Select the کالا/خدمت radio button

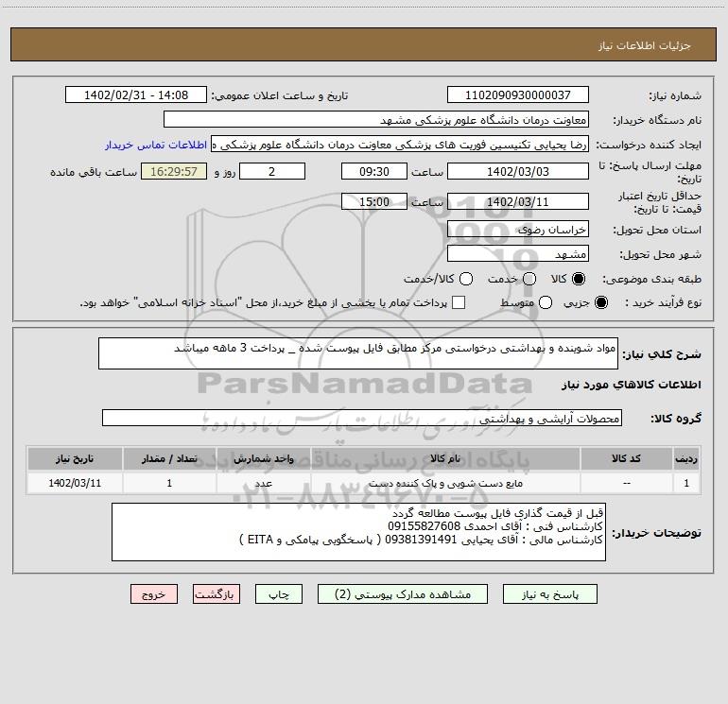click(x=466, y=279)
